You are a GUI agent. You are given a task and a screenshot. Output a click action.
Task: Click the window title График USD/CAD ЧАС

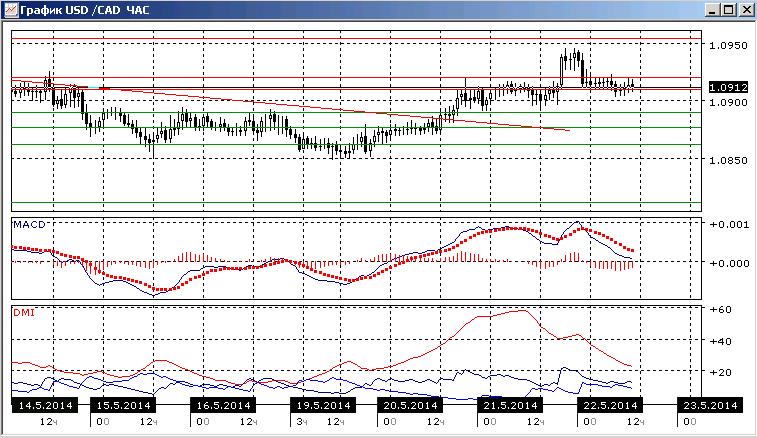[85, 10]
